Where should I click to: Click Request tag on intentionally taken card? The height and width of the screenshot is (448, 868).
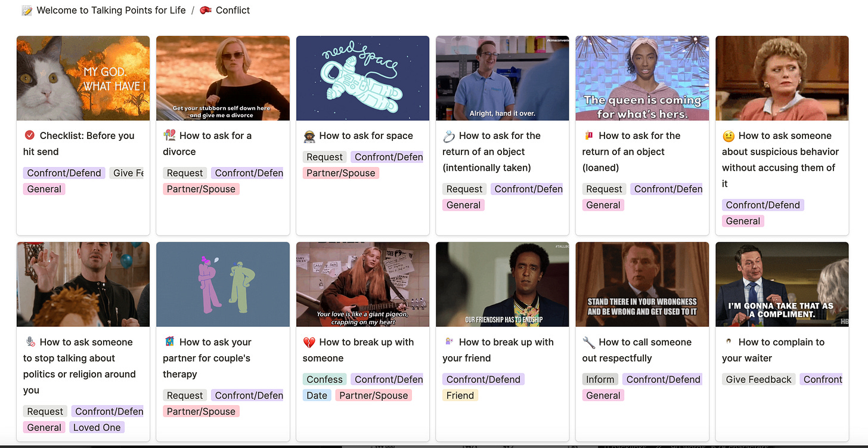[x=464, y=189]
